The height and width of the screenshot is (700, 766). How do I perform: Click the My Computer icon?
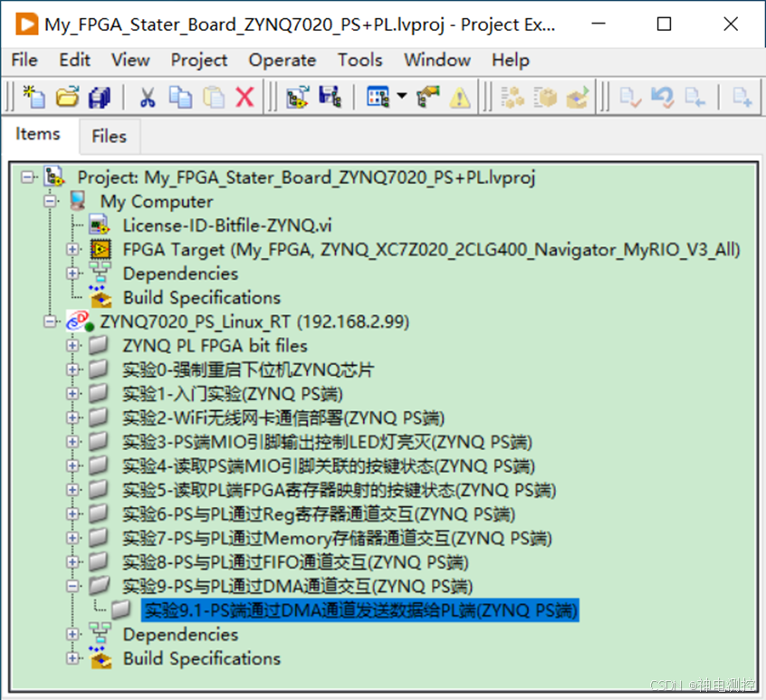tap(78, 201)
